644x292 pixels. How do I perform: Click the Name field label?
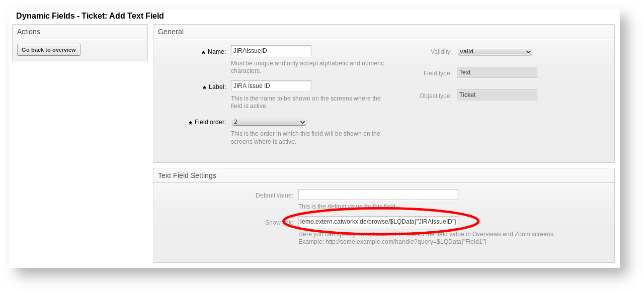[218, 51]
